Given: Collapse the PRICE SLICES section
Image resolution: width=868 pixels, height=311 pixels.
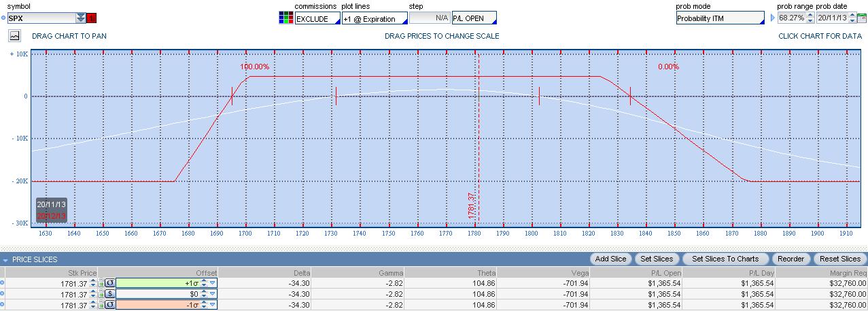Looking at the screenshot, I should pyautogui.click(x=6, y=259).
